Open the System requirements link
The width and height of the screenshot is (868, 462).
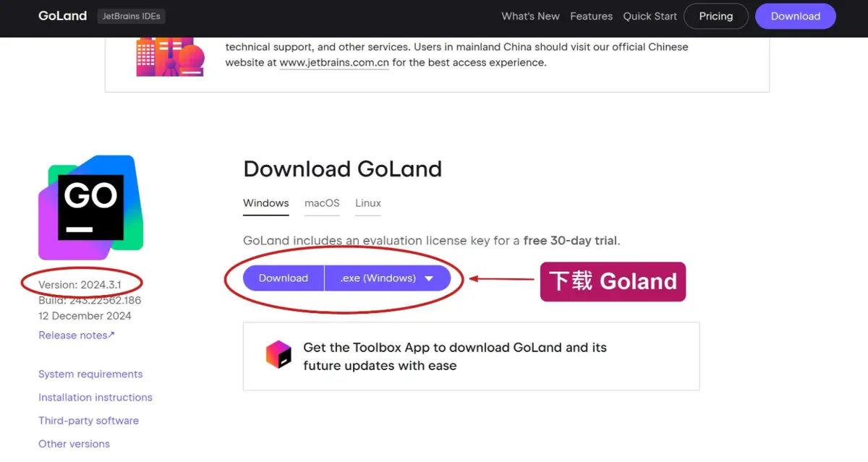(x=90, y=374)
